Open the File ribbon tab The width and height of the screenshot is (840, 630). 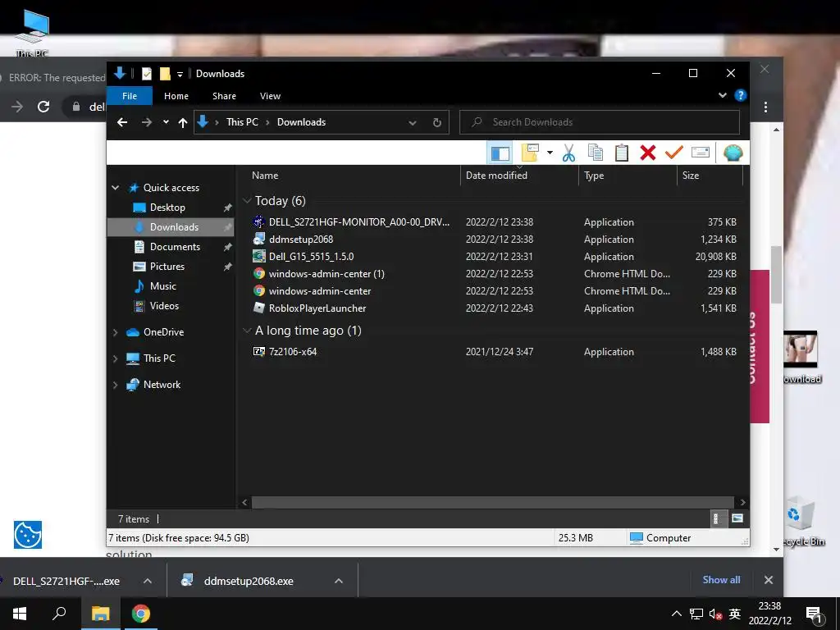130,96
